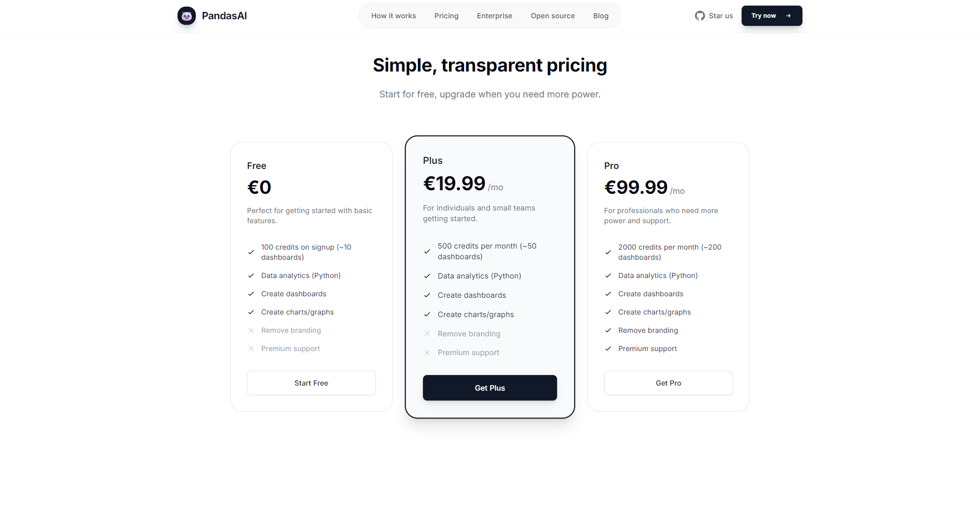
Task: Click checkmark beside 2000 credits per month
Action: click(x=608, y=252)
